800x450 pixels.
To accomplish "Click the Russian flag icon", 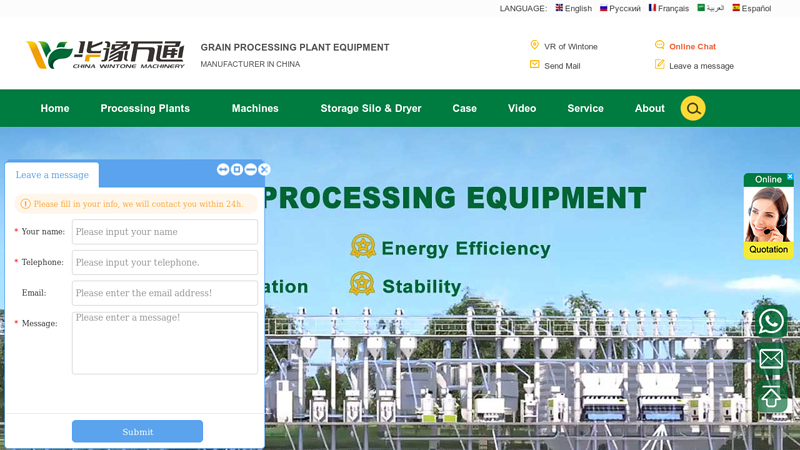I will [x=604, y=8].
